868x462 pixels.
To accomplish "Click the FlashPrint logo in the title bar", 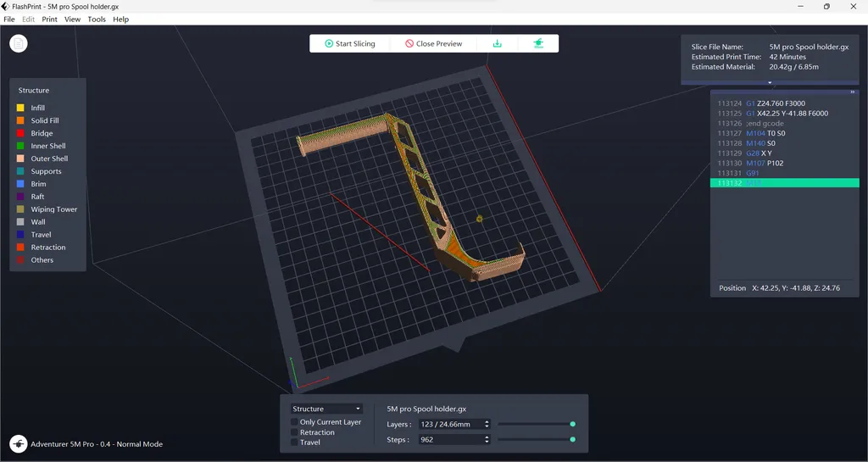I will coord(6,6).
